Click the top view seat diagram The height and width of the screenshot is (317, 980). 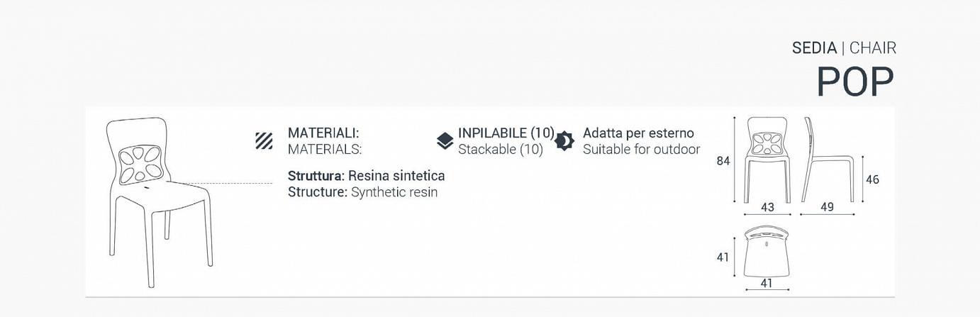pos(767,253)
